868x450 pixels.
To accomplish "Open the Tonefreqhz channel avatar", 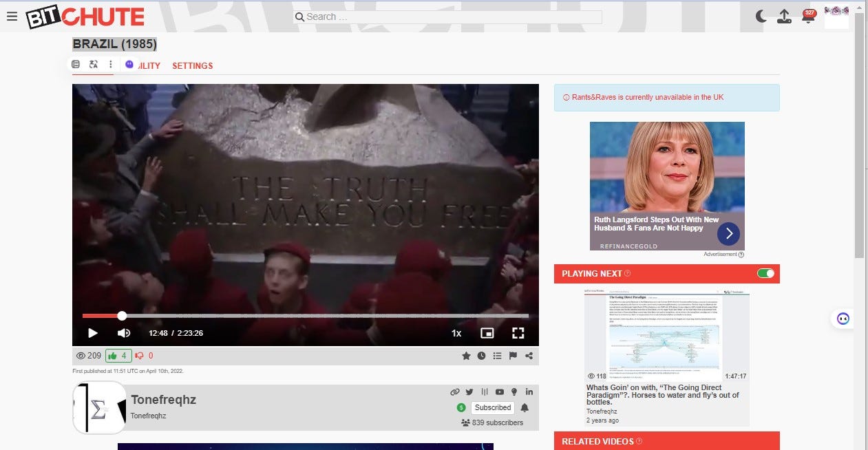I will coord(99,408).
